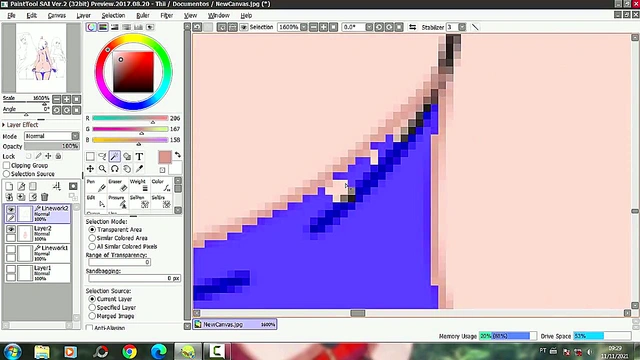The image size is (640, 360).
Task: Open the Filter menu
Action: pyautogui.click(x=167, y=16)
